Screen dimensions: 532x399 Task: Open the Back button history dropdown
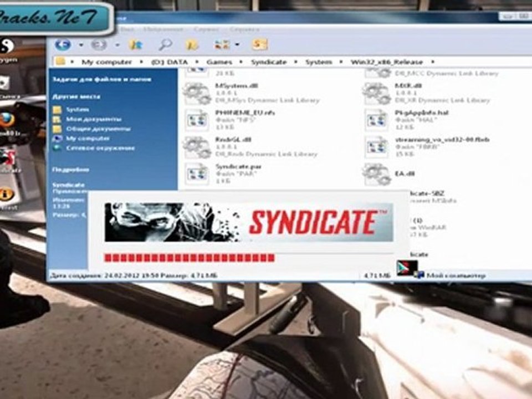point(81,44)
